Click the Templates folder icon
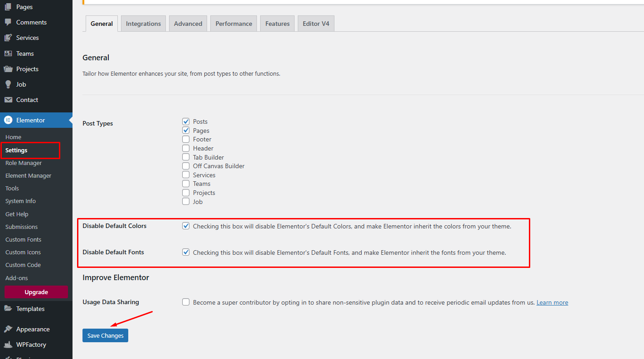 point(8,309)
